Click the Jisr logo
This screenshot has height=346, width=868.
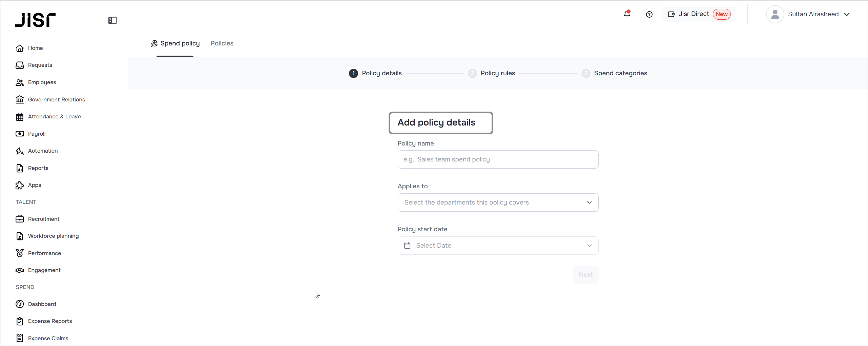(35, 20)
